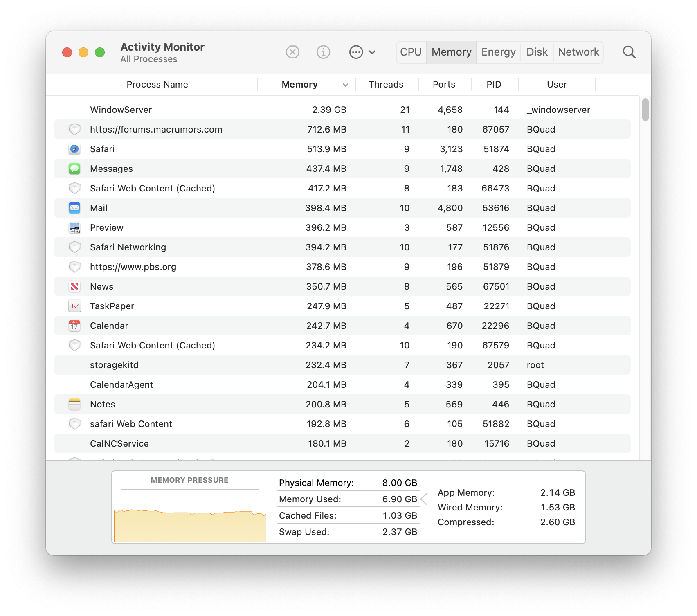Click PID 51874 in the Safari row

click(496, 149)
